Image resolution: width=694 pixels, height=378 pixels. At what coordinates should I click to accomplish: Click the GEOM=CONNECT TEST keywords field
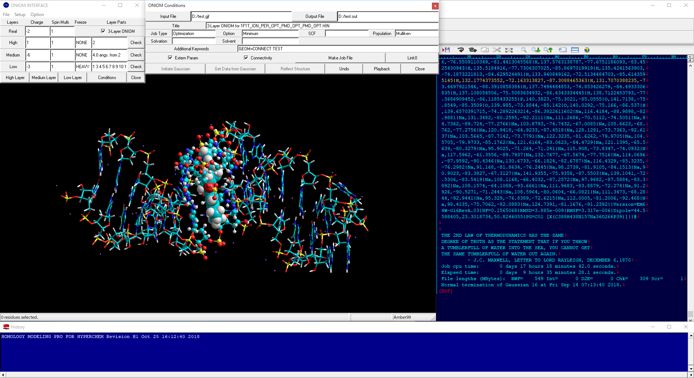pos(338,49)
